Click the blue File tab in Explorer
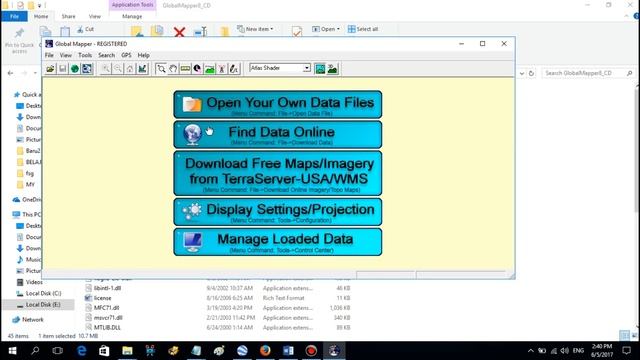The height and width of the screenshot is (360, 640). point(15,16)
